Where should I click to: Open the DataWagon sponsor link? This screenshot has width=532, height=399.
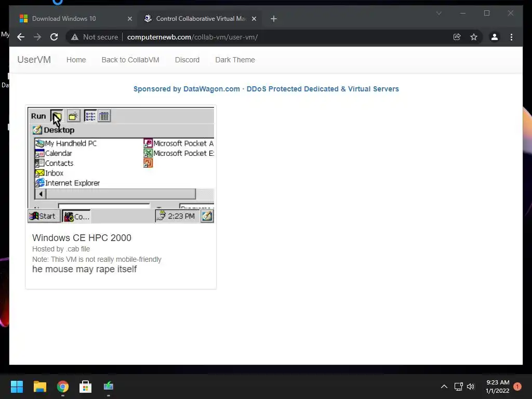pos(266,89)
